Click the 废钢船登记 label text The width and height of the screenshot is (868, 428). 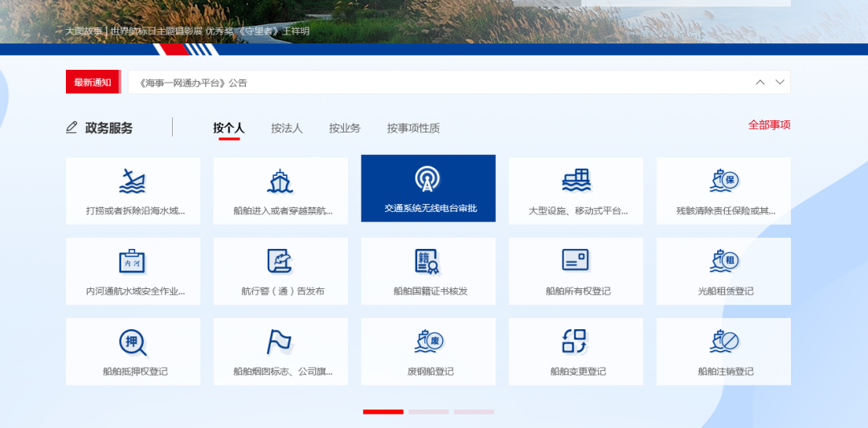(x=431, y=372)
